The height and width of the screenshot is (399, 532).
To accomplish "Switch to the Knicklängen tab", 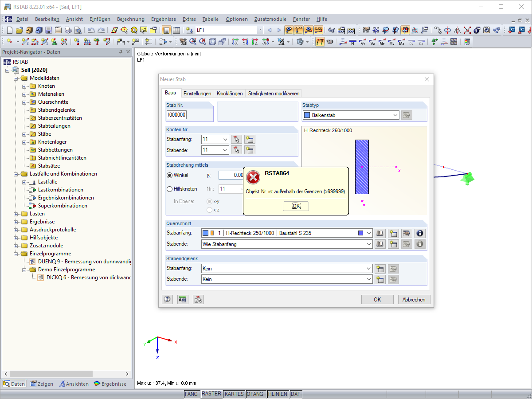I will [230, 94].
